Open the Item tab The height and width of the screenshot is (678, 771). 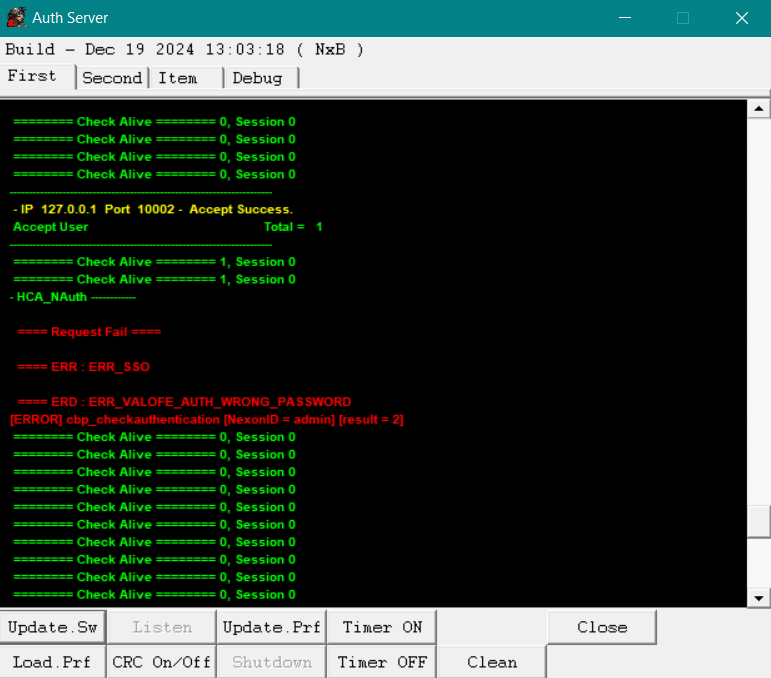pyautogui.click(x=186, y=78)
